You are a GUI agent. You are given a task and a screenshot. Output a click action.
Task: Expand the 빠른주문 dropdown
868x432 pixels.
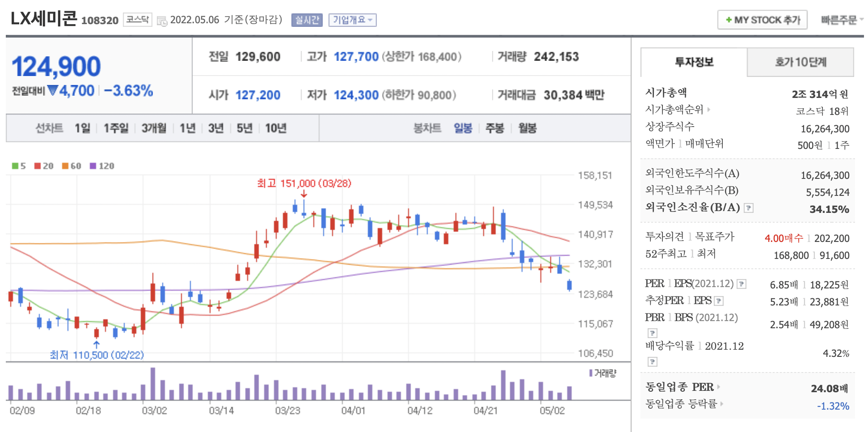pyautogui.click(x=842, y=20)
